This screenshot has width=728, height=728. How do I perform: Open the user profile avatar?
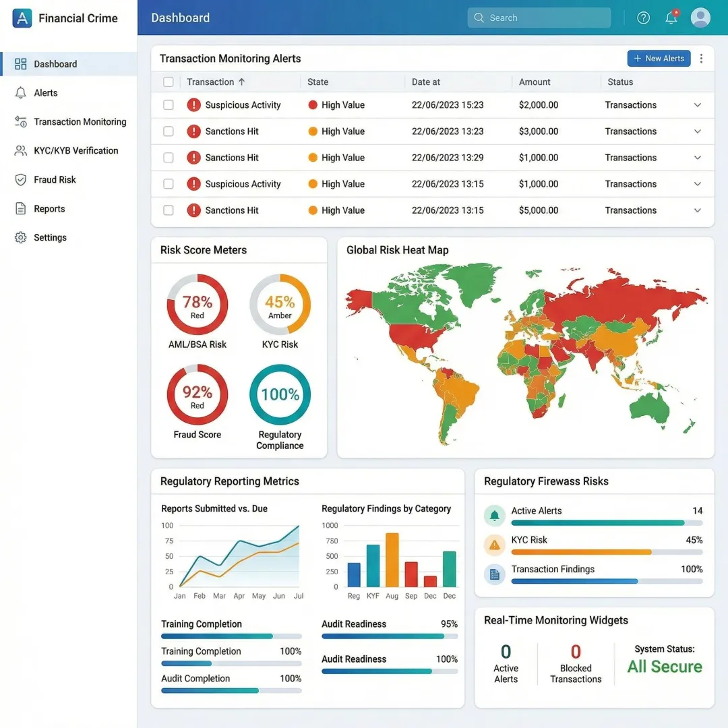coord(700,18)
